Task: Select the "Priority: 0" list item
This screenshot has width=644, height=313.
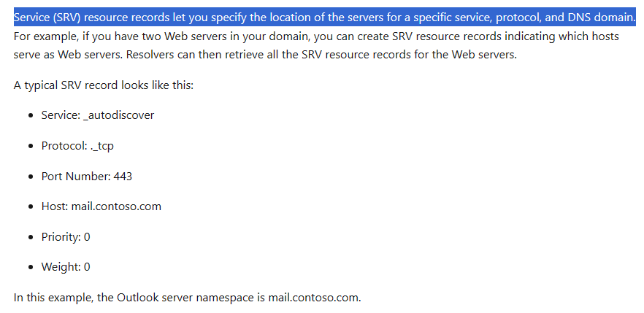Action: [x=66, y=236]
